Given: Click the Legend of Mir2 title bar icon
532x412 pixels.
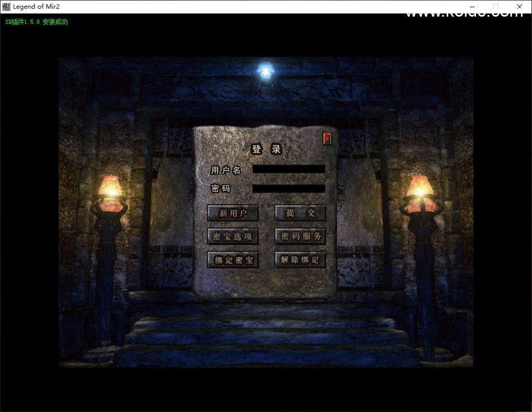Looking at the screenshot, I should click(x=6, y=7).
